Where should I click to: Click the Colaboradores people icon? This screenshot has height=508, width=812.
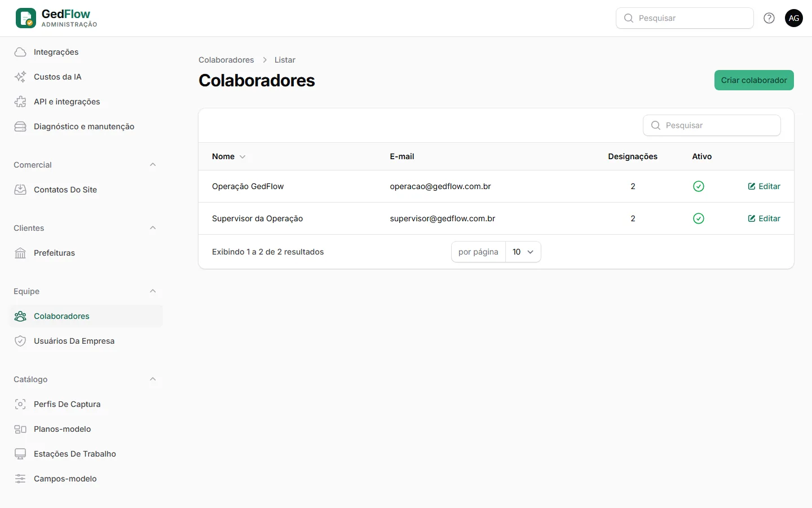[20, 316]
